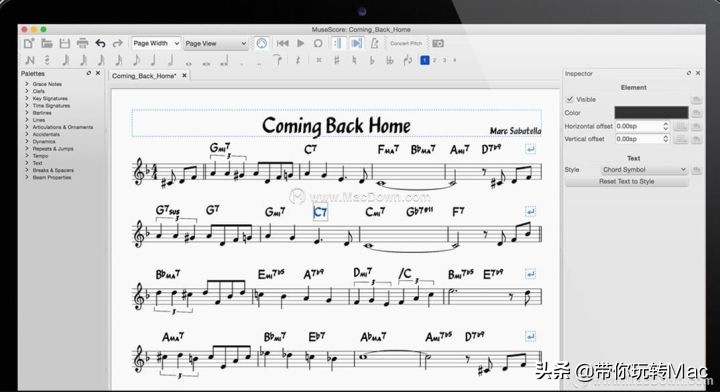720x392 pixels.
Task: Open the Page View mode dropdown
Action: pyautogui.click(x=216, y=43)
